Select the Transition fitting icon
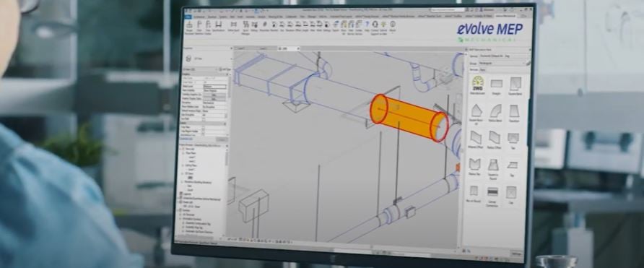The height and width of the screenshot is (268, 644). pos(514,111)
